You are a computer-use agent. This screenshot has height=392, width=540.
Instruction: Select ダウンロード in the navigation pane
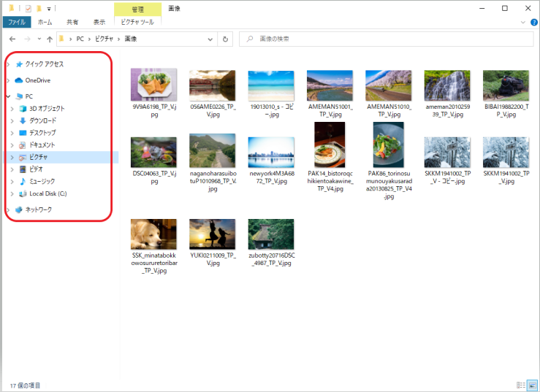click(42, 120)
